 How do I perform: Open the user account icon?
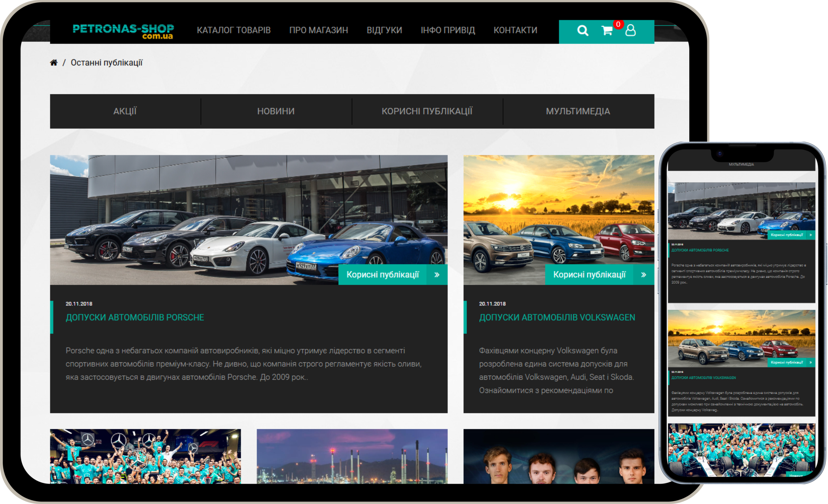[x=630, y=30]
